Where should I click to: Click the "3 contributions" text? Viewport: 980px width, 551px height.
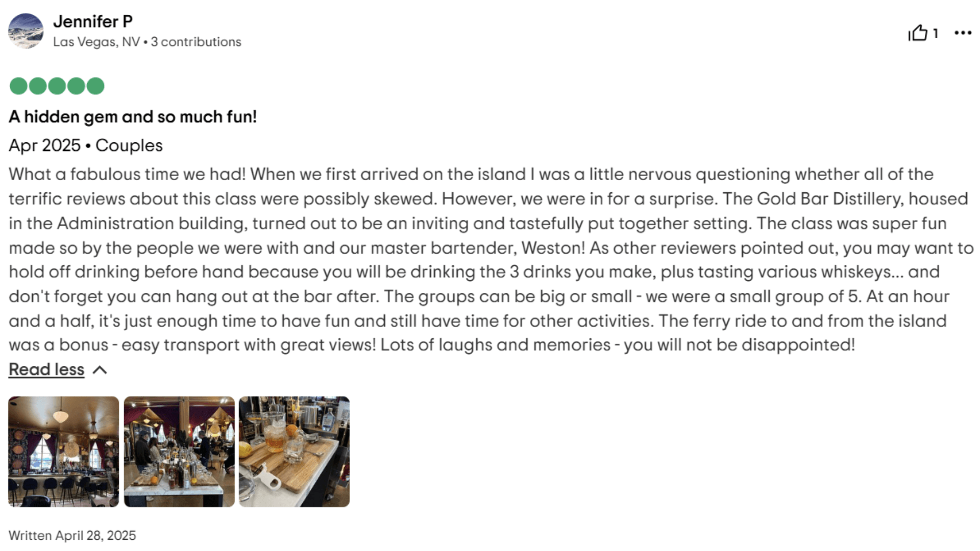coord(196,42)
